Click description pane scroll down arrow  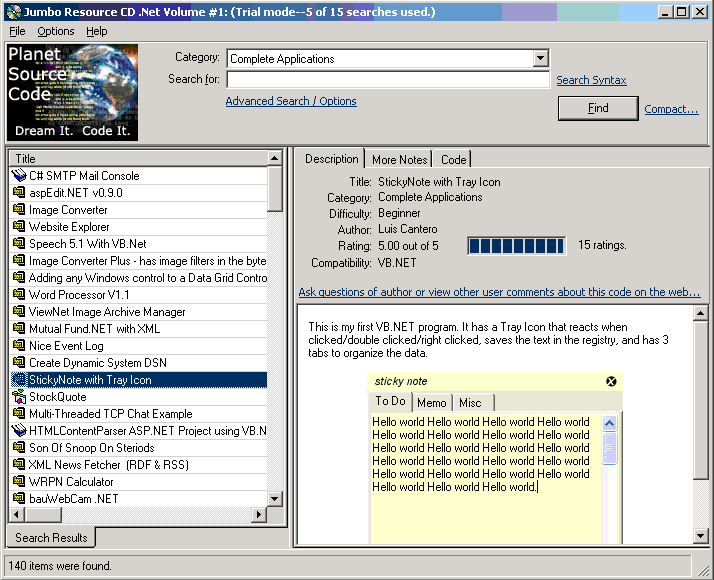click(x=700, y=535)
